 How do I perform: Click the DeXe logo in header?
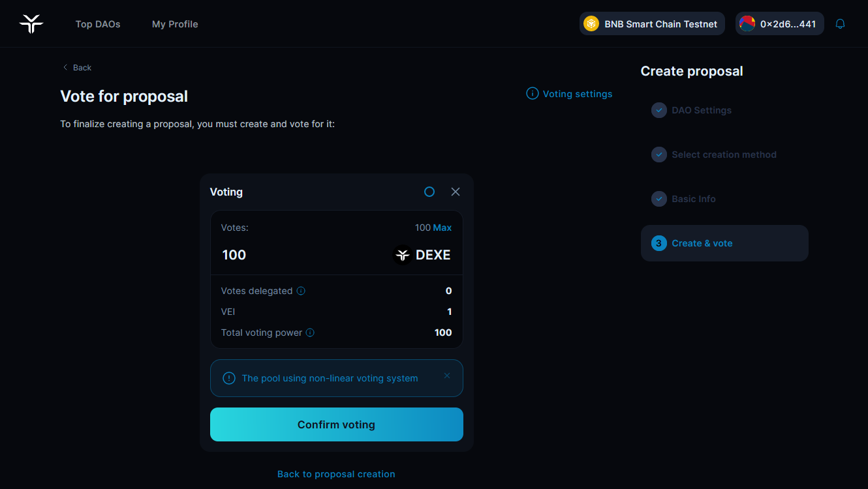pyautogui.click(x=31, y=24)
